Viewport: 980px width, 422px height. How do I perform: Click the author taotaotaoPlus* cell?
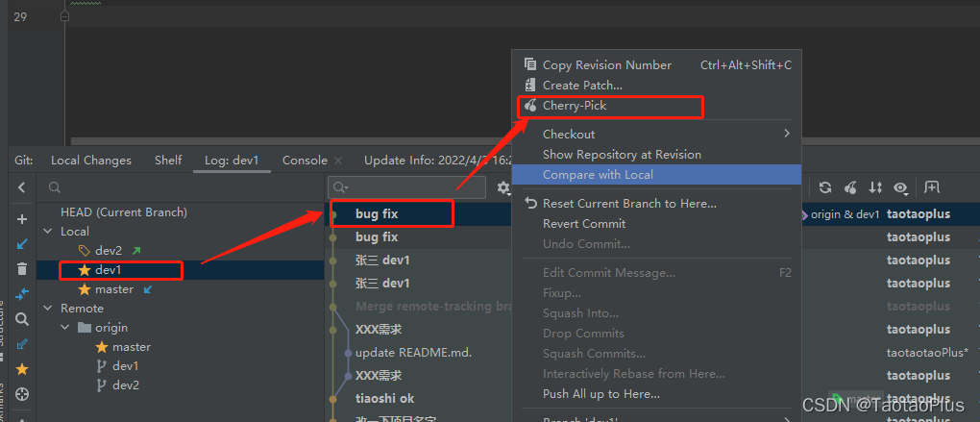pos(927,353)
